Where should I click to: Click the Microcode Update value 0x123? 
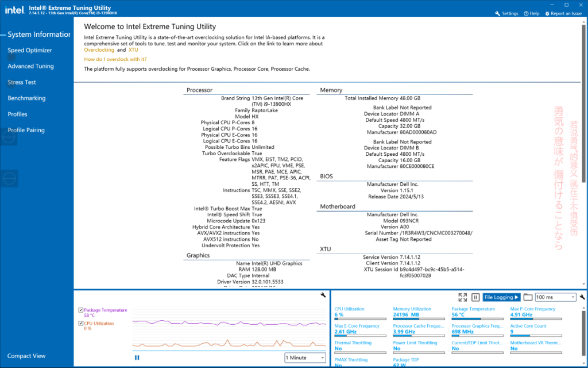pos(258,221)
